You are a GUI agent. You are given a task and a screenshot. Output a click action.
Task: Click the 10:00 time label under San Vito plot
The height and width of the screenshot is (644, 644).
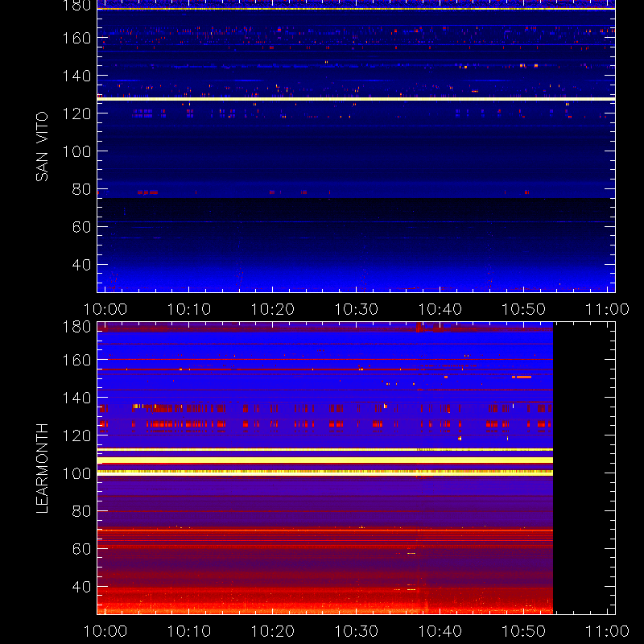105,309
